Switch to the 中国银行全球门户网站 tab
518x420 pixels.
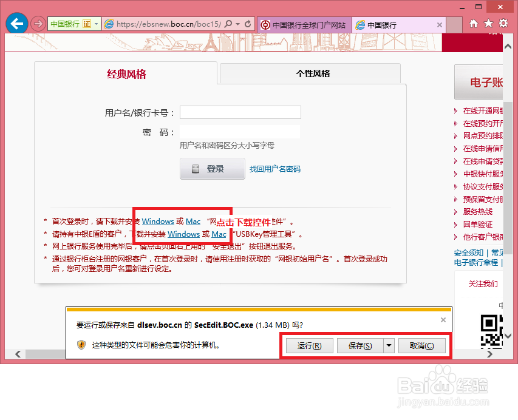(304, 25)
